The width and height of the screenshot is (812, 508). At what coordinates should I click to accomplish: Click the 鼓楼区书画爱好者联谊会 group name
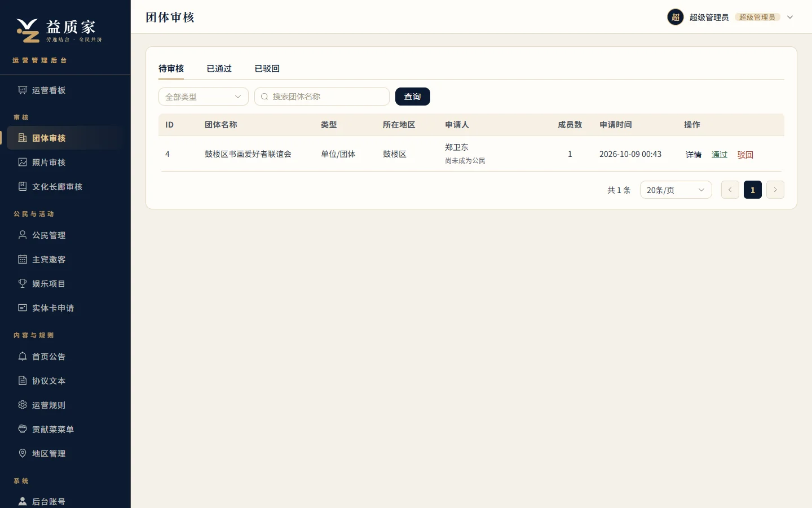coord(248,154)
